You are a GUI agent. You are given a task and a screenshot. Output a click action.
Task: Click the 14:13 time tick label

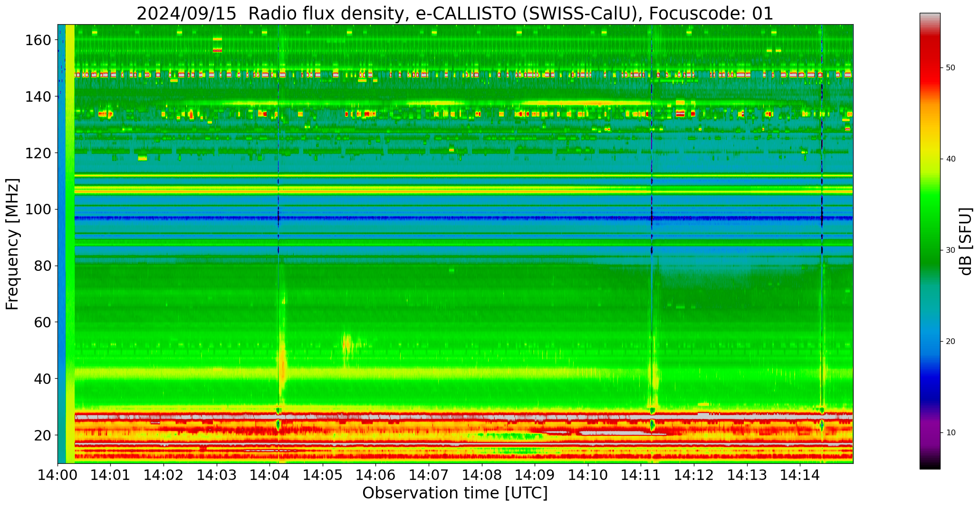[x=747, y=476]
